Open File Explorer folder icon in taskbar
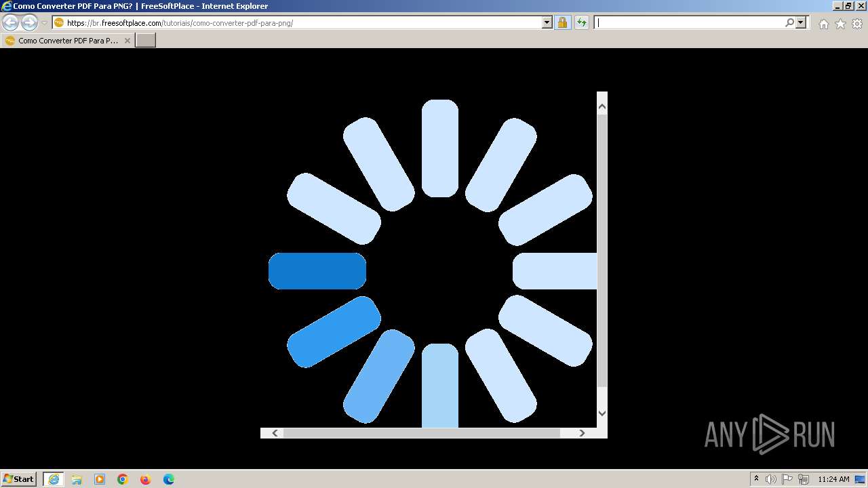The width and height of the screenshot is (868, 488). point(77,479)
